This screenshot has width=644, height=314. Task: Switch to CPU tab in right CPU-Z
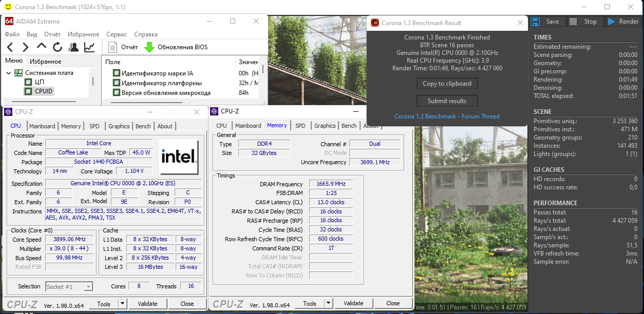[222, 126]
